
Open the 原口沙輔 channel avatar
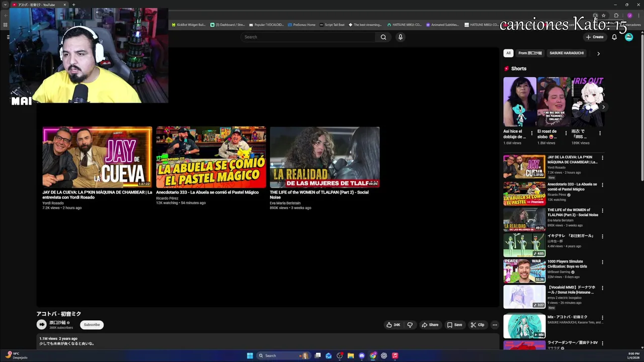tap(42, 325)
